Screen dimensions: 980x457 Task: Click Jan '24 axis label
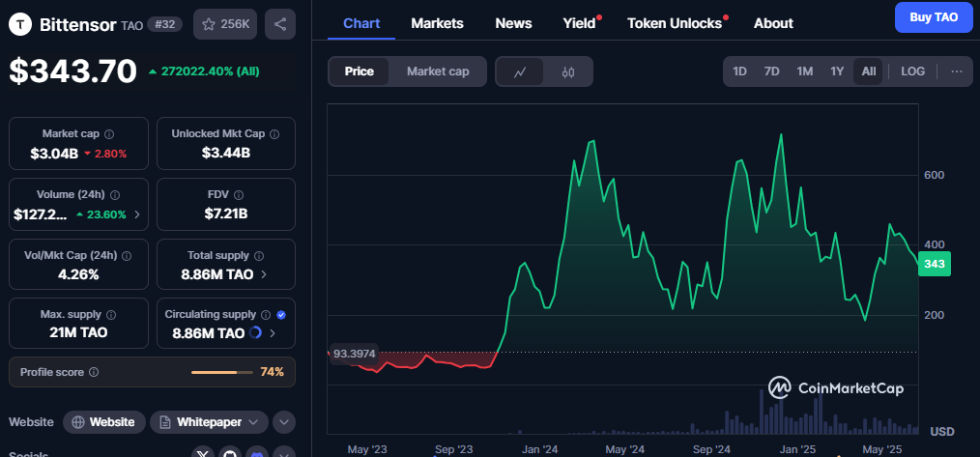540,449
